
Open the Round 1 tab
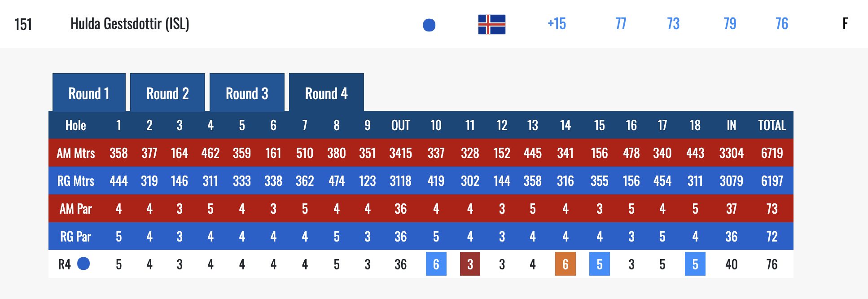tap(89, 93)
